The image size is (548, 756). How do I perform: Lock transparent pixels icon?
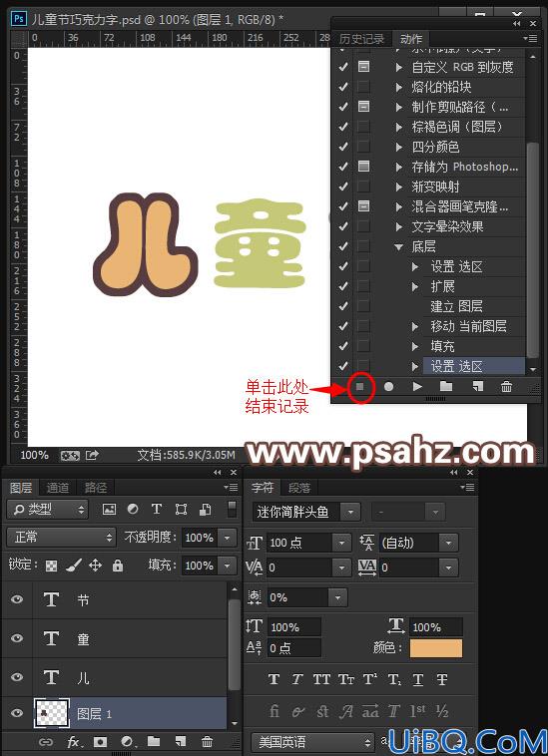[x=51, y=566]
